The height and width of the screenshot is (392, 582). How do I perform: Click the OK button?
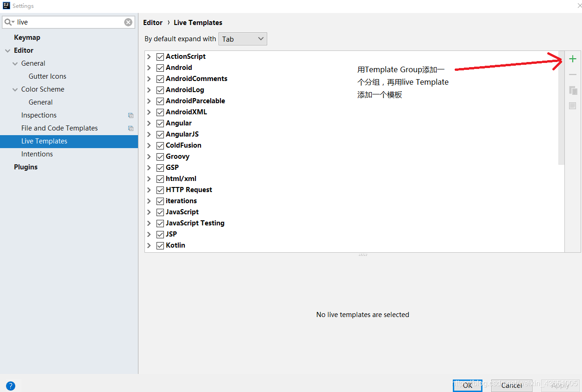468,385
